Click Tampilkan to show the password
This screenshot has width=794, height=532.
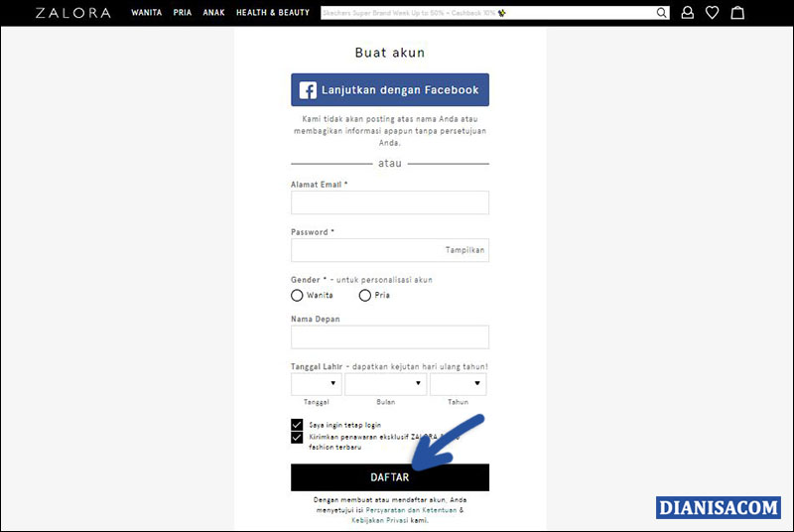[x=465, y=250]
